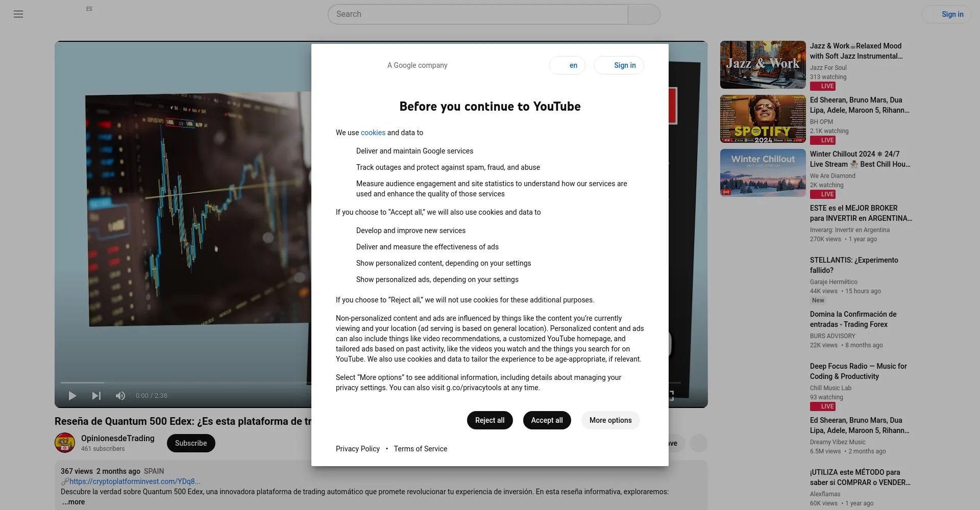Click Accept all
This screenshot has width=980, height=510.
click(547, 420)
